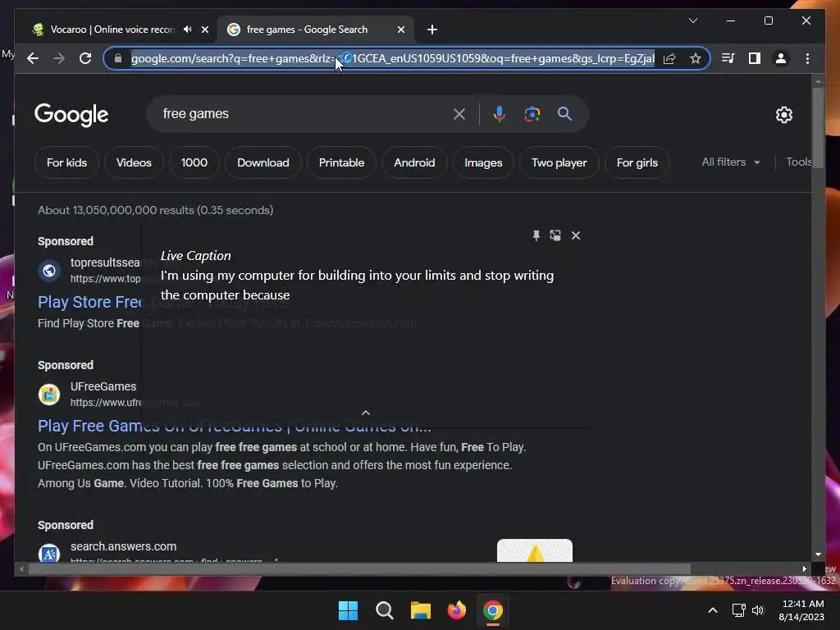Show hidden system tray icons
Viewport: 840px width, 630px height.
713,610
